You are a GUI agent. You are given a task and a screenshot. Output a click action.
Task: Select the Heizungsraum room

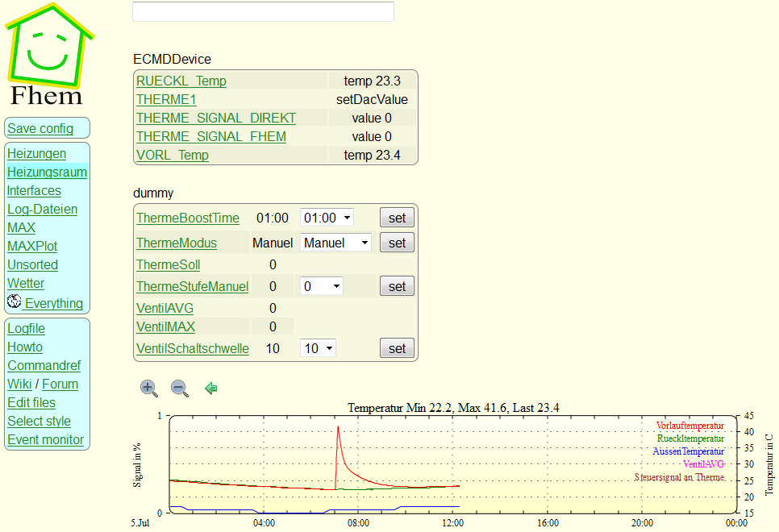pyautogui.click(x=48, y=172)
